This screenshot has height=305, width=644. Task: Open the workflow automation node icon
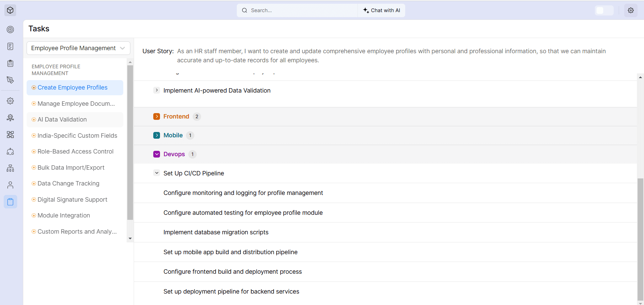coord(10,117)
